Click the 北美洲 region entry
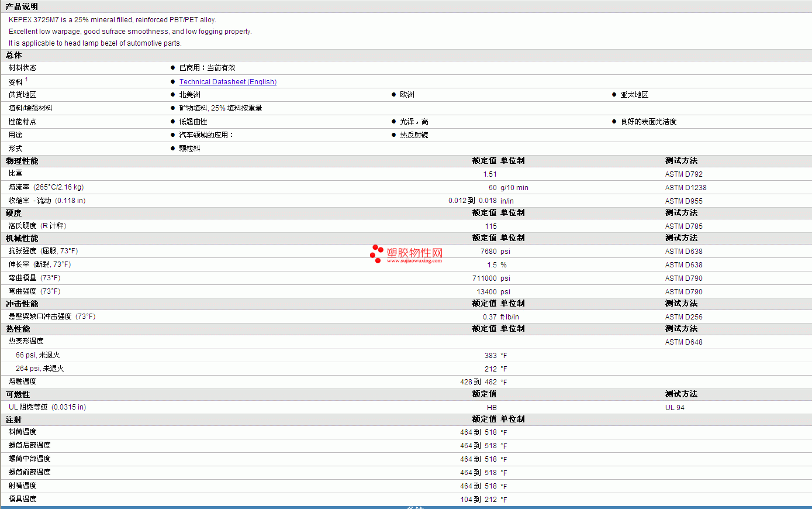This screenshot has width=812, height=509. [189, 95]
